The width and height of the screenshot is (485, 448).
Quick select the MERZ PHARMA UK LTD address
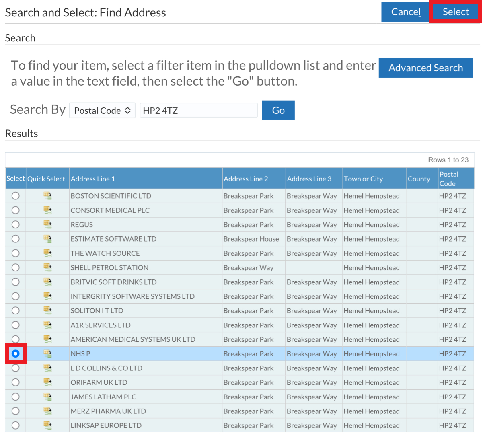pyautogui.click(x=47, y=411)
